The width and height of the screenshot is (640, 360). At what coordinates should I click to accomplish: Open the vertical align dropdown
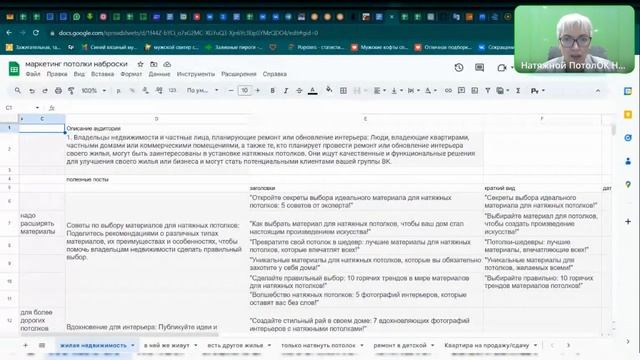click(x=396, y=91)
